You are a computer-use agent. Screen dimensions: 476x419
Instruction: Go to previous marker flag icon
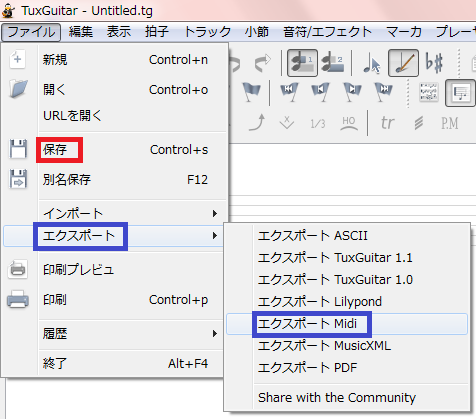click(x=320, y=92)
